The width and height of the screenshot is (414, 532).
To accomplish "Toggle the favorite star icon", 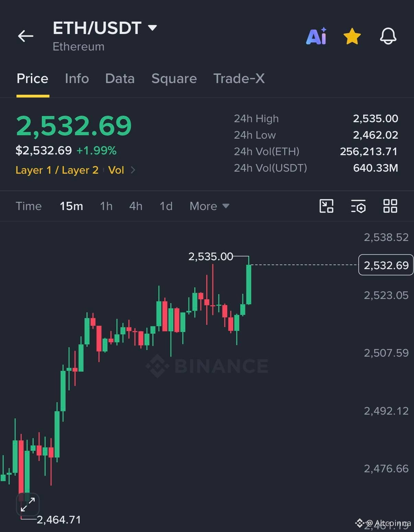I will 352,36.
